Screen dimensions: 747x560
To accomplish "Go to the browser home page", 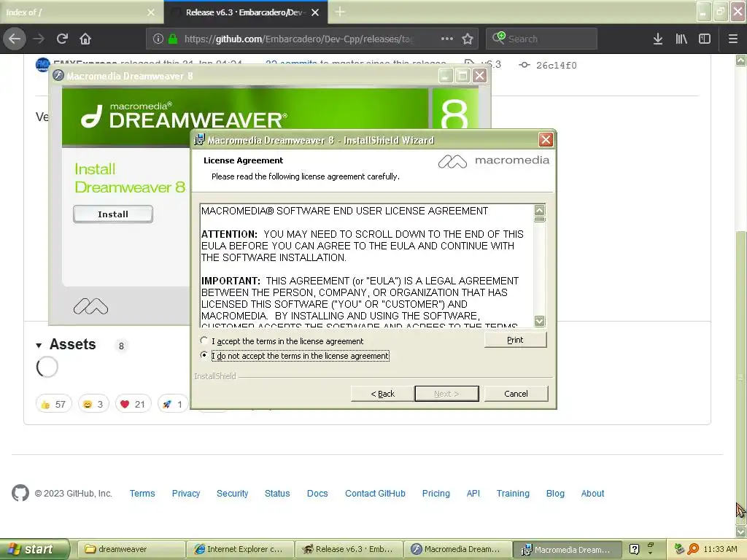I will [x=85, y=39].
